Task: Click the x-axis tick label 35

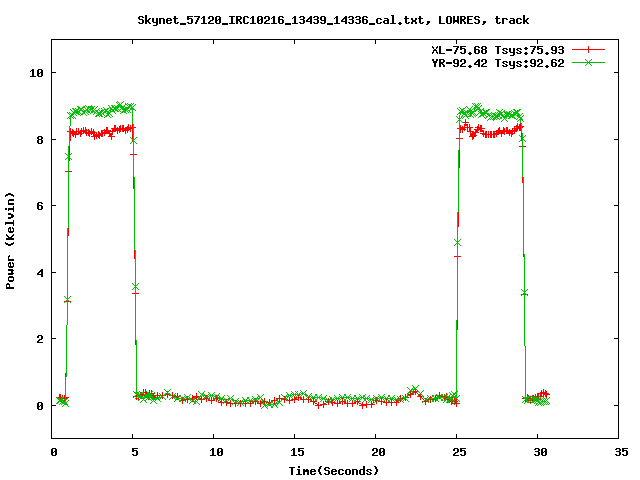Action: [x=621, y=452]
